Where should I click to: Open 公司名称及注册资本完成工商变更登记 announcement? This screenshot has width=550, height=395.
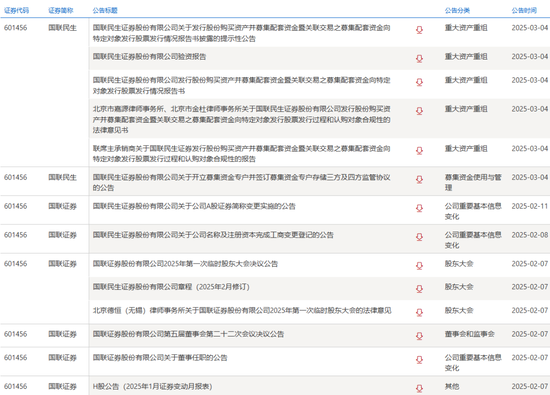click(x=213, y=235)
